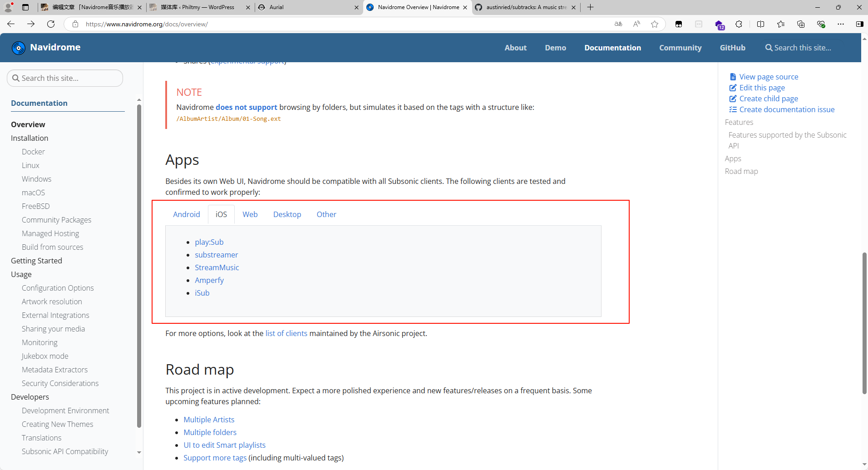Click the browser forward arrow
Viewport: 868px width, 470px height.
coord(31,24)
